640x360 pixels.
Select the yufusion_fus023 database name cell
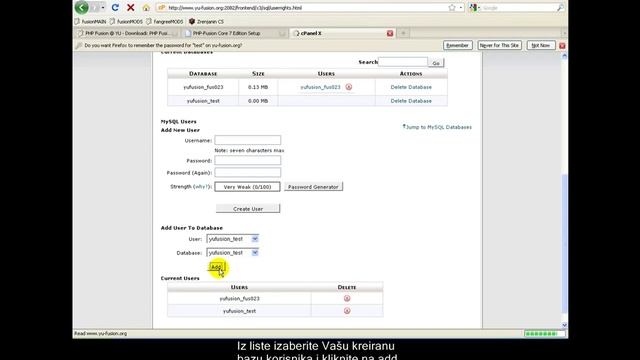[x=203, y=87]
